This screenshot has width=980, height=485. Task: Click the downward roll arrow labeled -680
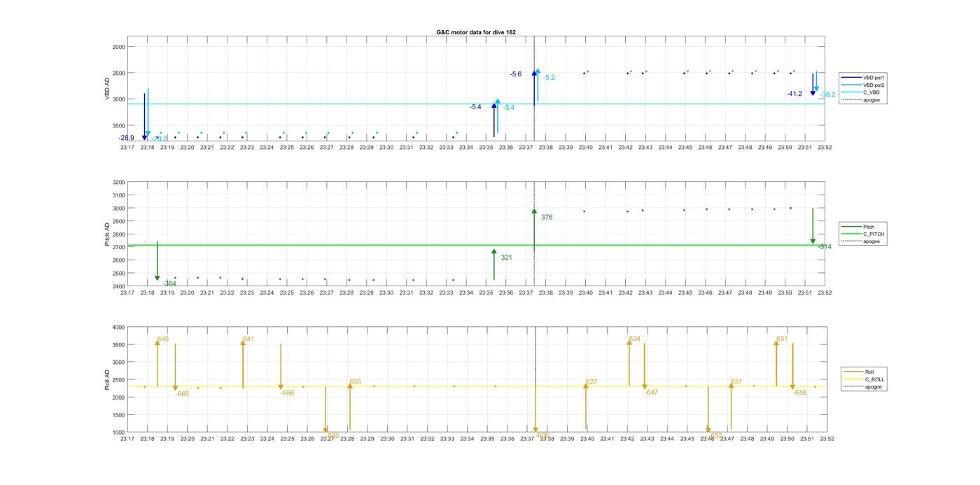[325, 409]
